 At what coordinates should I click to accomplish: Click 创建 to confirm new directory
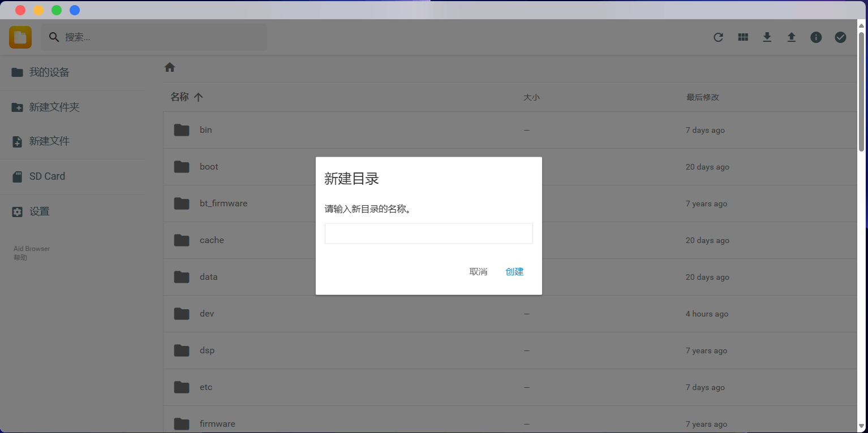click(x=514, y=271)
